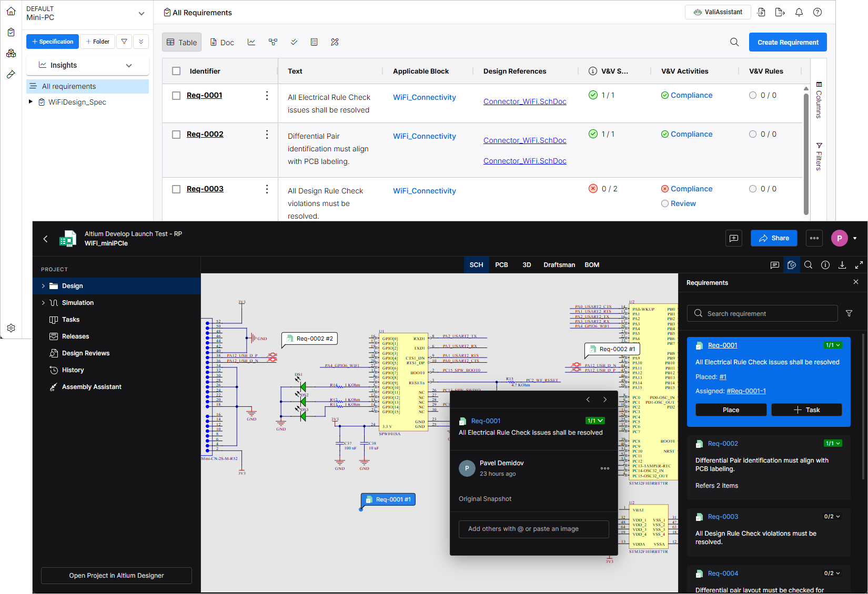This screenshot has height=594, width=868.
Task: Expand the Design folder in the Project panel
Action: (43, 286)
